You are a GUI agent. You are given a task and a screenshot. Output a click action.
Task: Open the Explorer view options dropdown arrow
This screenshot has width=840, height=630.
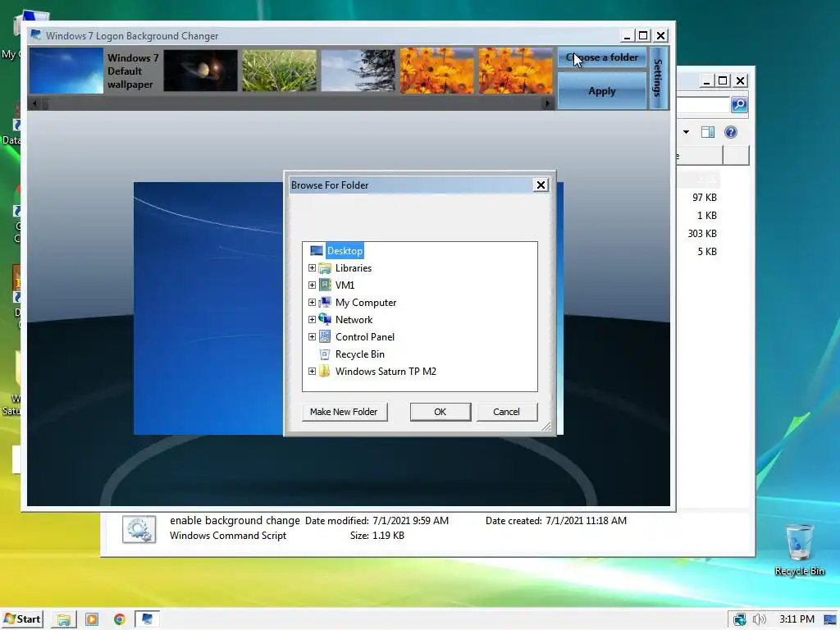click(x=687, y=132)
